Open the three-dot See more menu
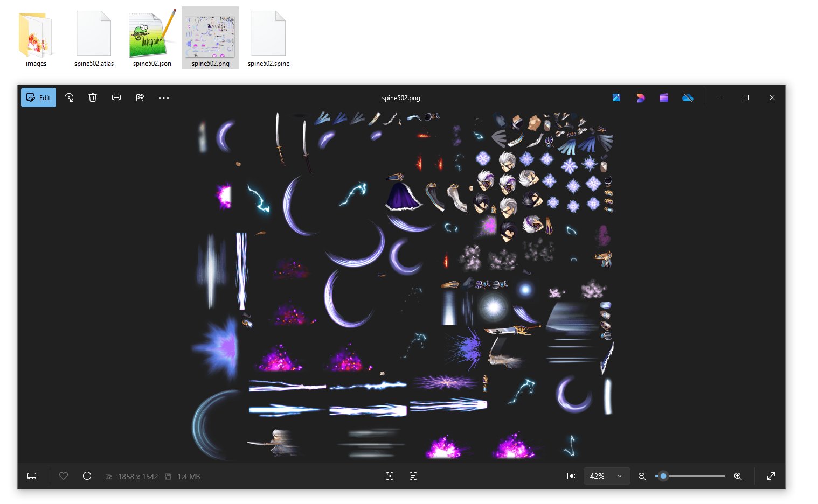This screenshot has height=504, width=818. (164, 97)
